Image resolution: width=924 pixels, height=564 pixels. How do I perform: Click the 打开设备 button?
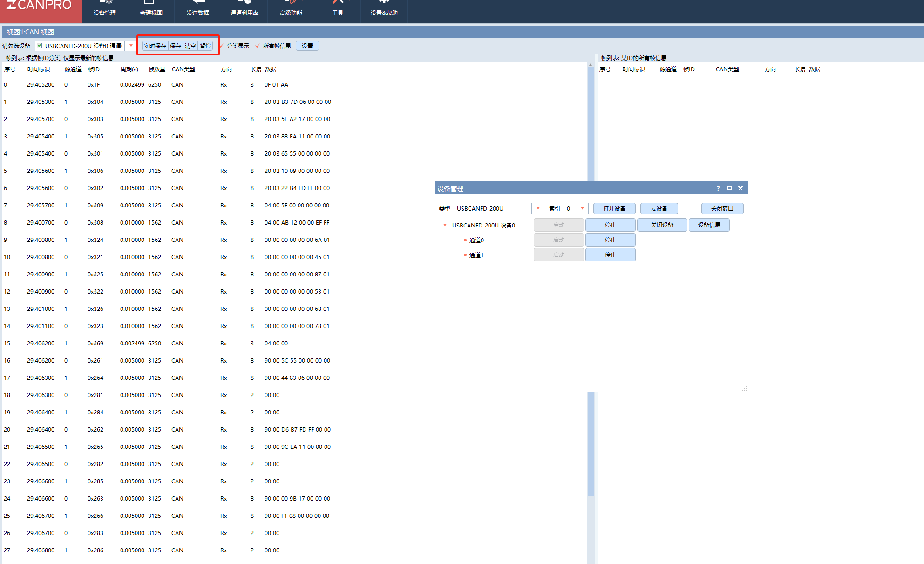(x=614, y=208)
